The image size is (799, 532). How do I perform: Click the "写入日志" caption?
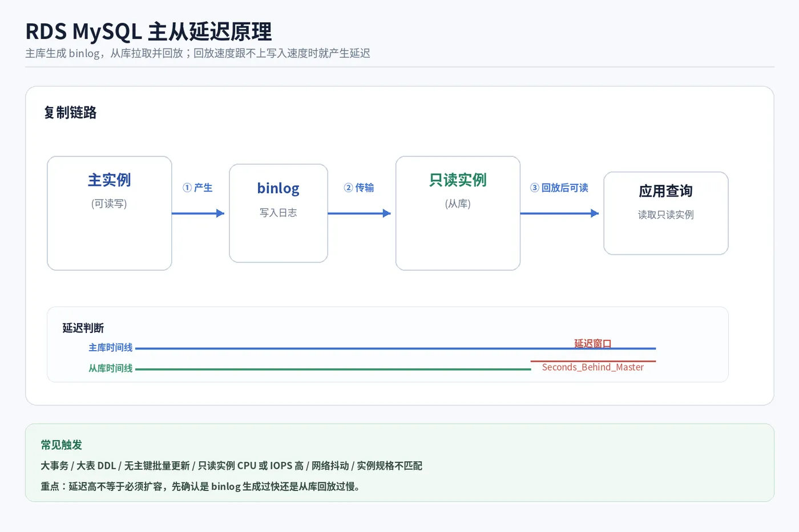tap(279, 213)
